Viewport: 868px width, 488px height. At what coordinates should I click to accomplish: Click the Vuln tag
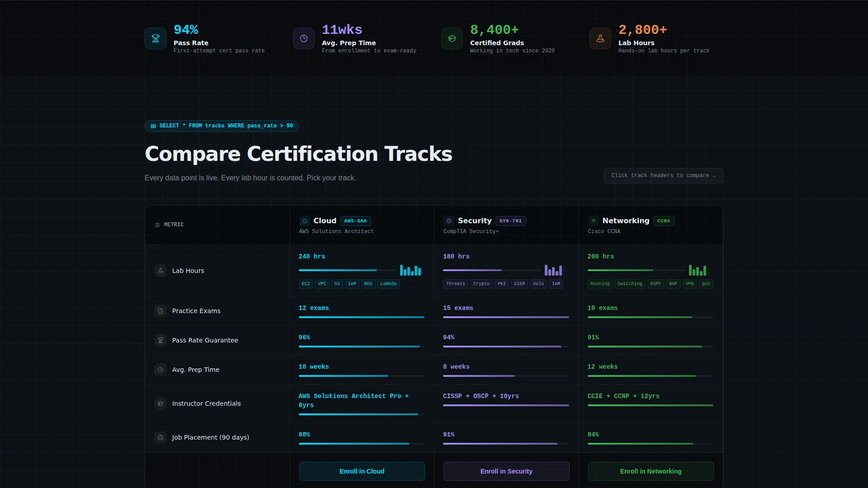538,284
